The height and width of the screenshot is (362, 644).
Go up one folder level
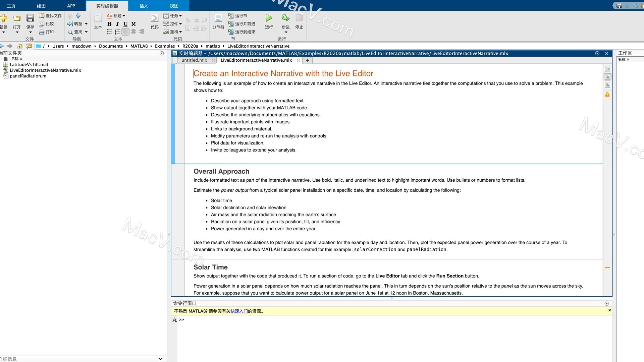click(x=20, y=46)
